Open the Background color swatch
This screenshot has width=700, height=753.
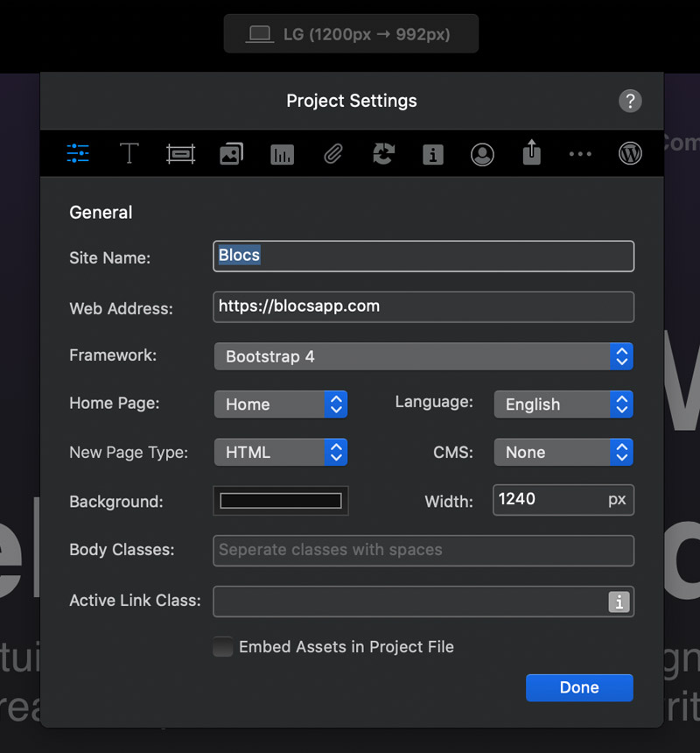point(281,501)
